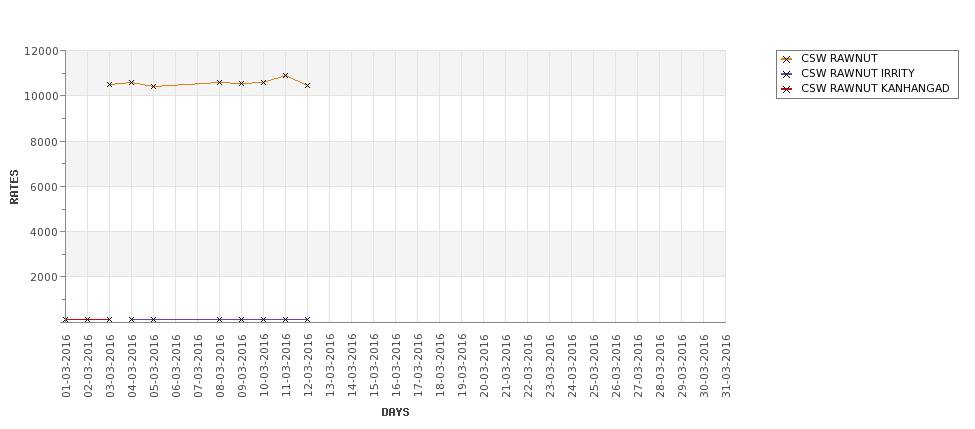The width and height of the screenshot is (975, 429).
Task: Click the 01-03-2016 date label
Action: 66,366
